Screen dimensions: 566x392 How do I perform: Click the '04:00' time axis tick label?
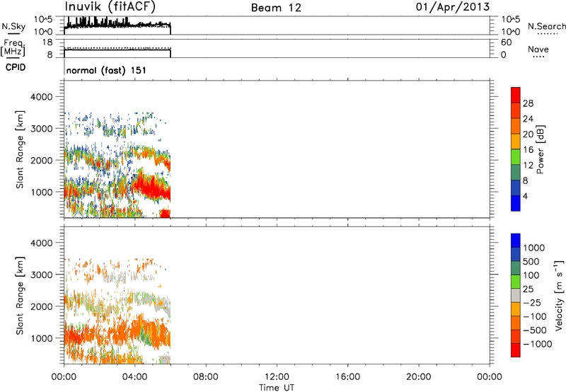click(x=134, y=377)
